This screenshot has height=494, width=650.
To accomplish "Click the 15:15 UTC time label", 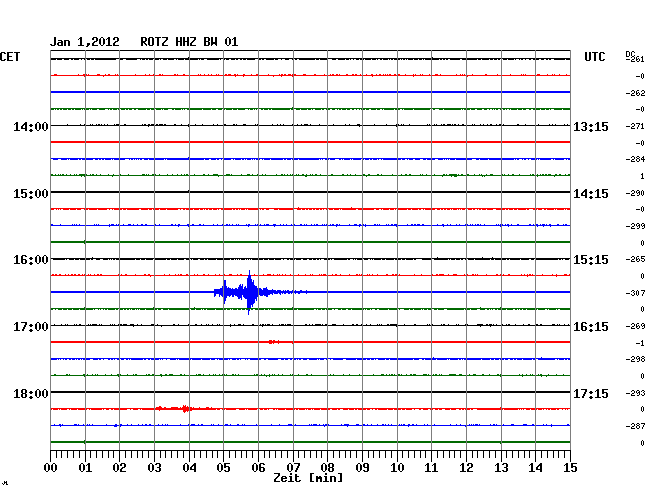I will [x=591, y=260].
